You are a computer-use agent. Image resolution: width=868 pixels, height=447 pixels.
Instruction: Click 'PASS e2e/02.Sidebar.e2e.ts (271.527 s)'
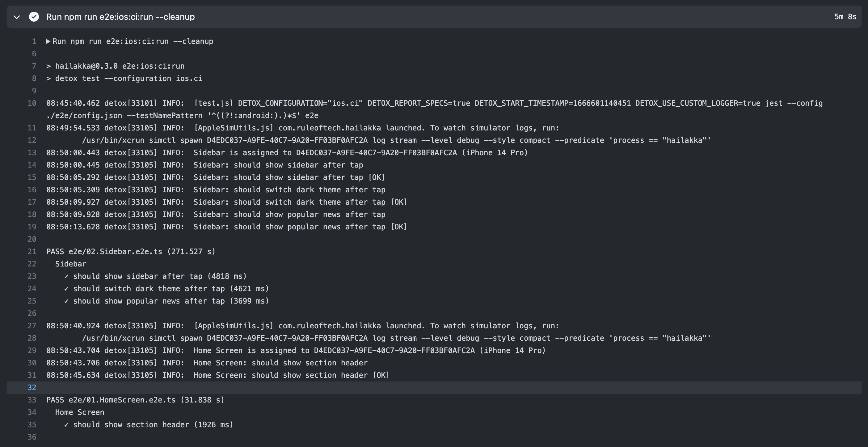point(131,252)
